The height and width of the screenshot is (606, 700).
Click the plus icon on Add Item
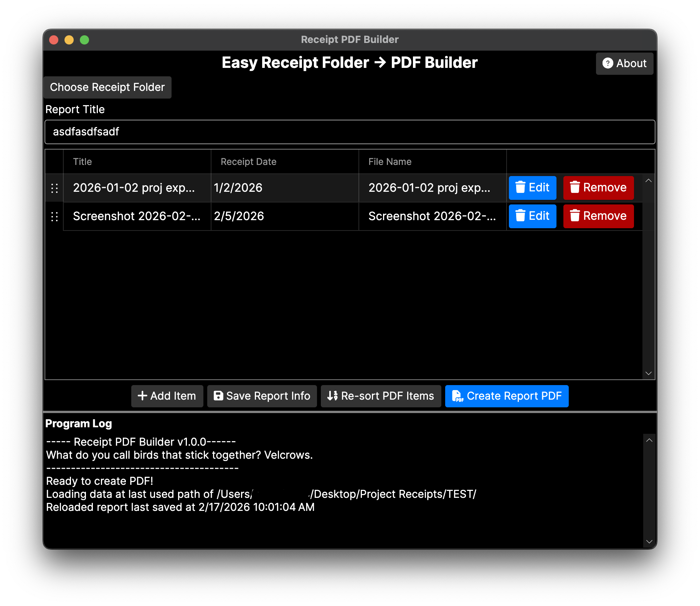coord(143,396)
